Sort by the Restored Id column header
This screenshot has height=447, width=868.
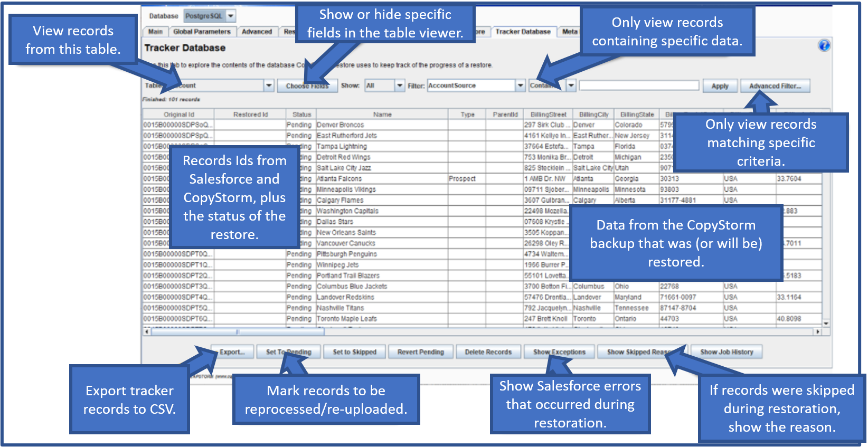pos(250,114)
